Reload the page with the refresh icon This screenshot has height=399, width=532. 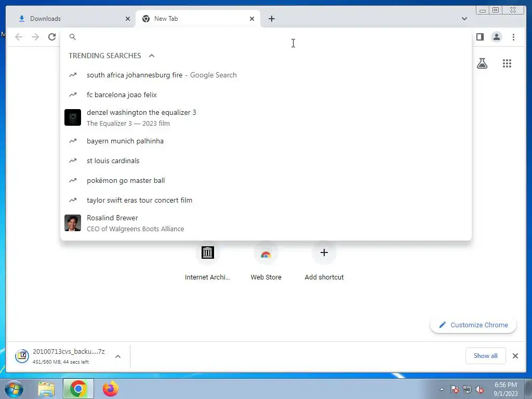52,37
